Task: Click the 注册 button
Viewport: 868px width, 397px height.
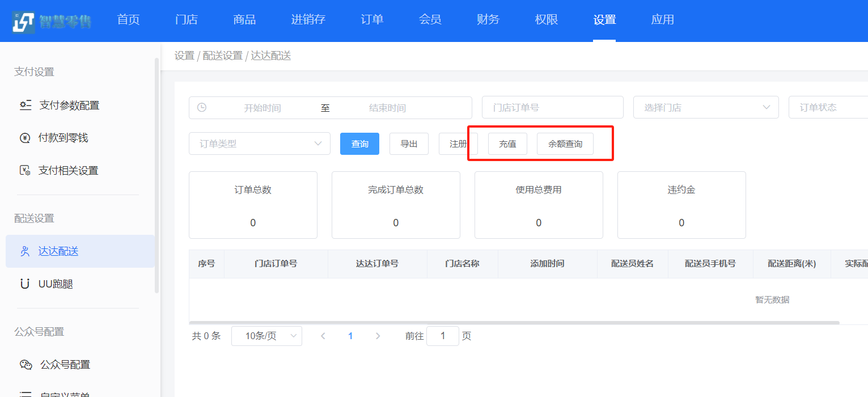Action: (458, 143)
